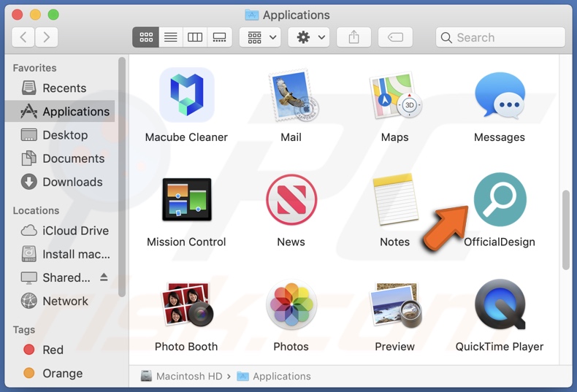577x392 pixels.
Task: Select the Orange tag
Action: (x=60, y=373)
